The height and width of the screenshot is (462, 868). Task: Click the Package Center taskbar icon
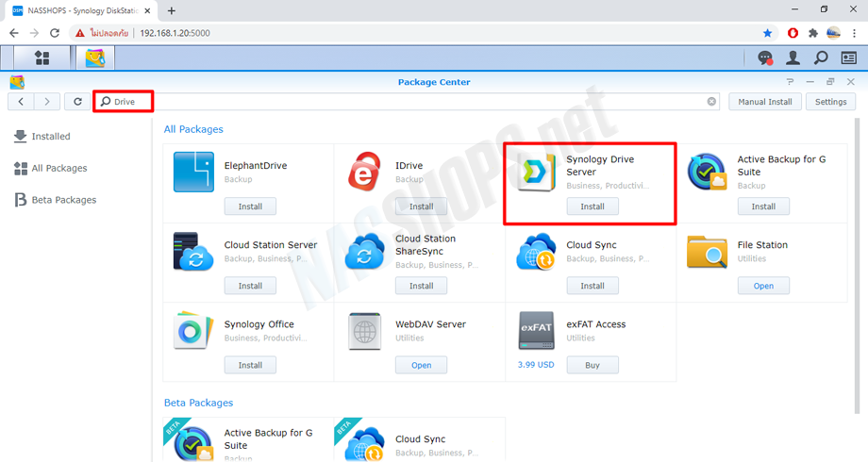click(x=95, y=58)
